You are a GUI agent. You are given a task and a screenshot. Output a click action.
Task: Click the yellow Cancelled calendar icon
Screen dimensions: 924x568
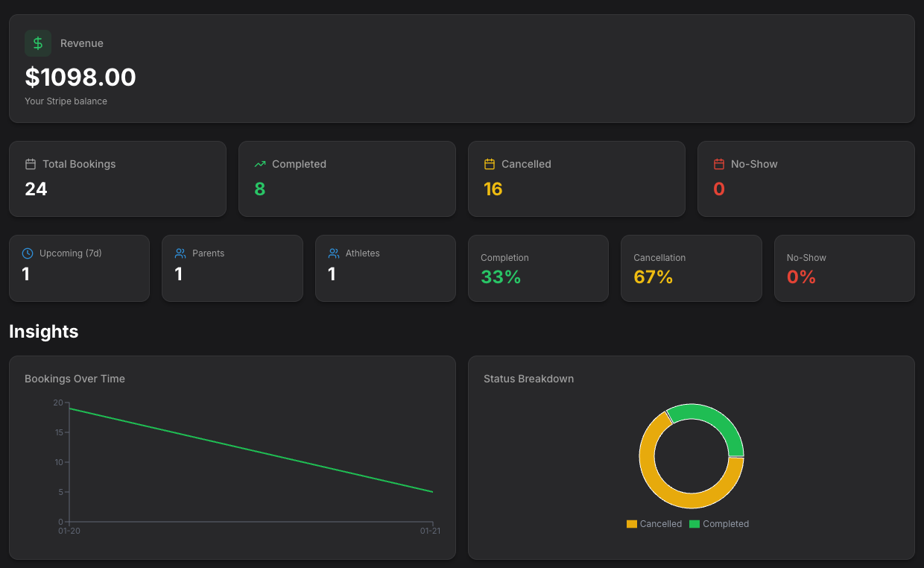click(490, 164)
